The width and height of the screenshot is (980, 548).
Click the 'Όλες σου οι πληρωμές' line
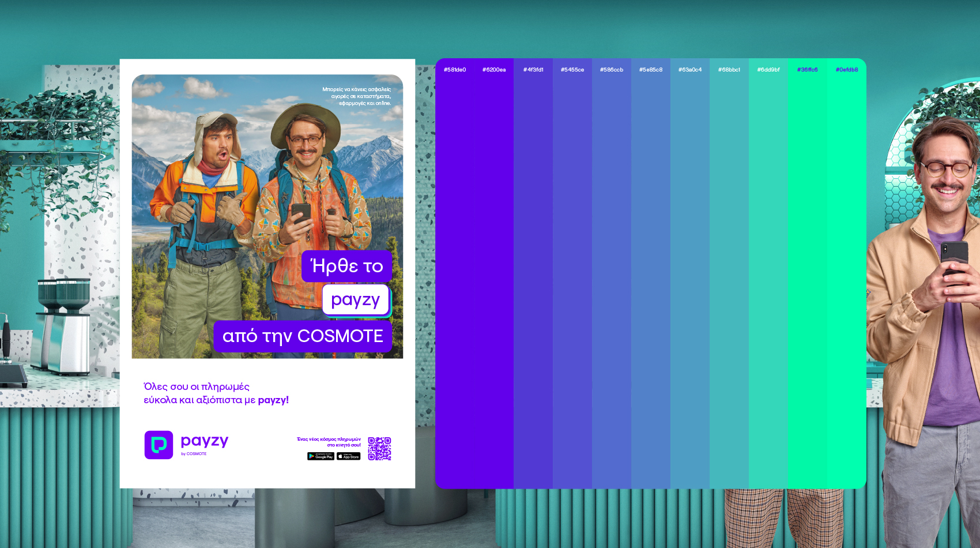(x=197, y=386)
